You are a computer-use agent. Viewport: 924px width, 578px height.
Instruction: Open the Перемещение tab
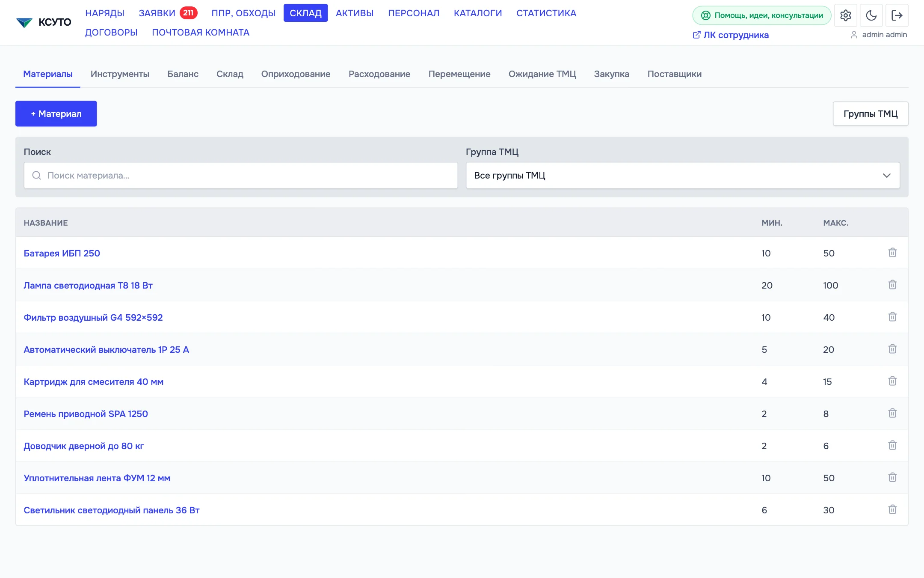[x=459, y=74]
